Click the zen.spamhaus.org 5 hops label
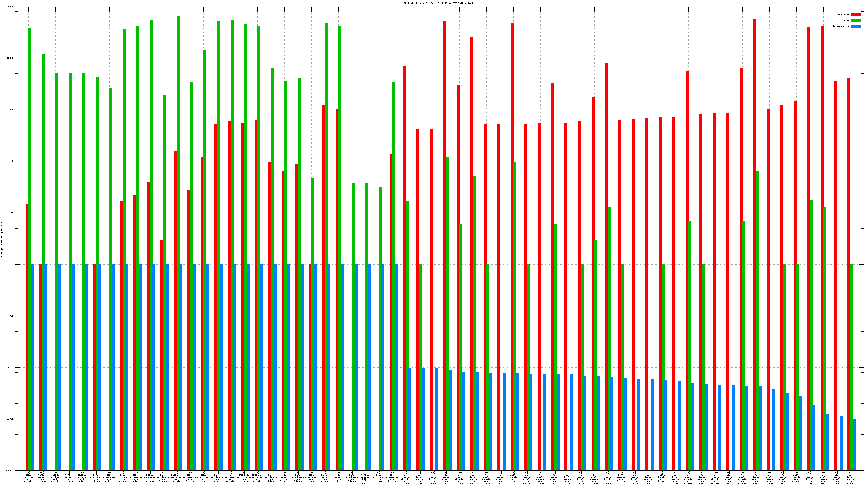The image size is (868, 488). tap(352, 477)
